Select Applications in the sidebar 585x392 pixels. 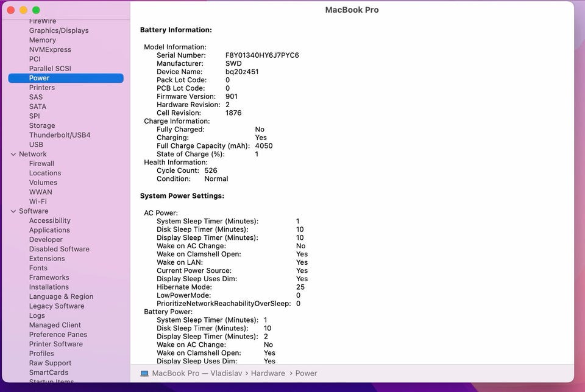click(x=49, y=230)
